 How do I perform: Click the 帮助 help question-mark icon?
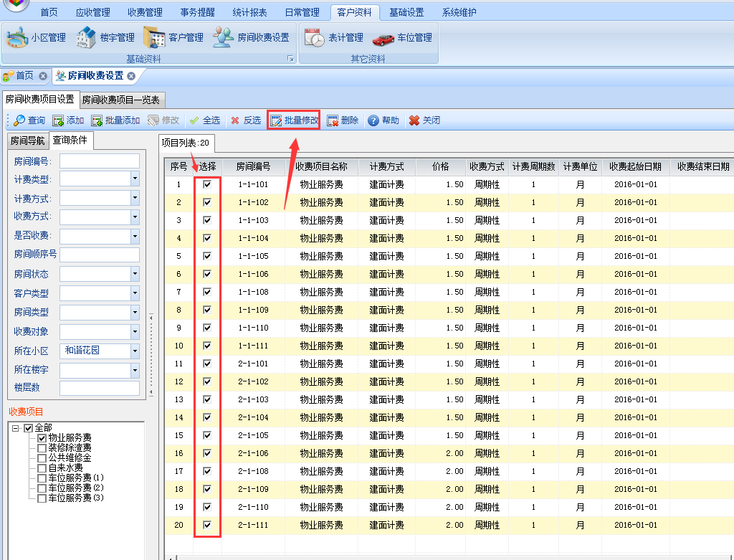[x=373, y=120]
